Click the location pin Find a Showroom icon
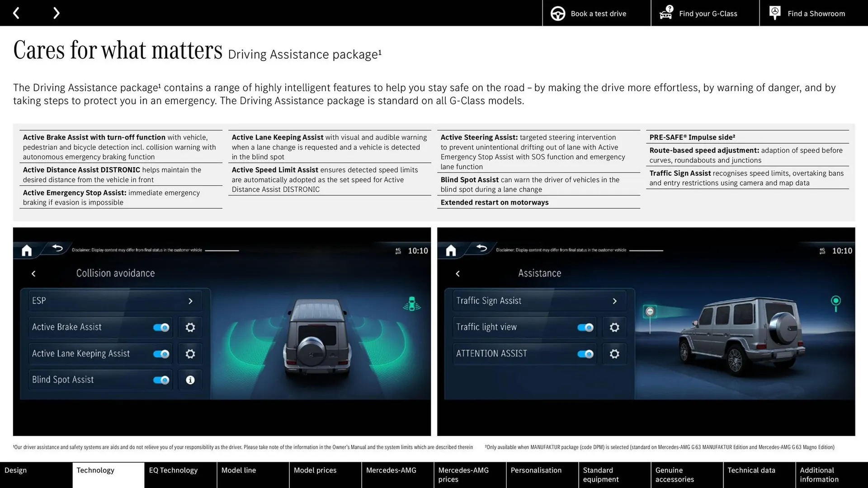The image size is (868, 488). 774,13
